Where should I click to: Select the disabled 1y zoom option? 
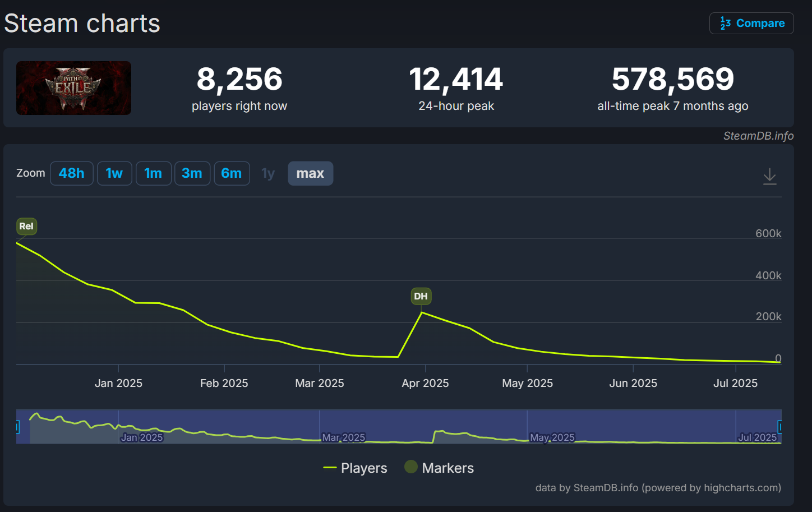268,173
